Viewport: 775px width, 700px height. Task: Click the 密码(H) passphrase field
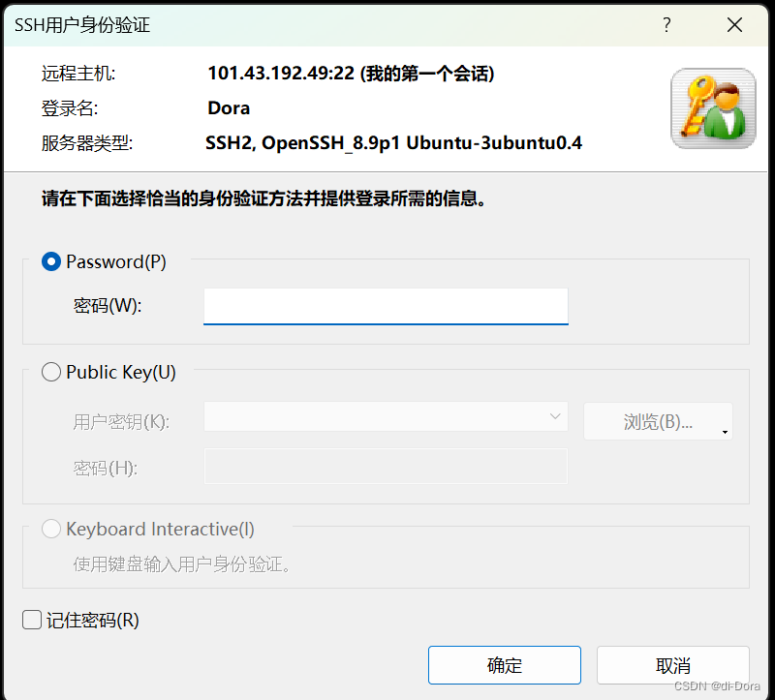pos(386,466)
